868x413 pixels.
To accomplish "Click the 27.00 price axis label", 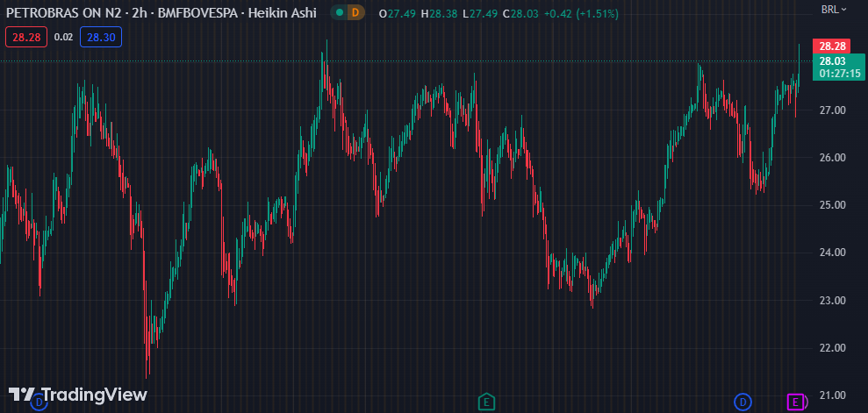I will tap(832, 110).
